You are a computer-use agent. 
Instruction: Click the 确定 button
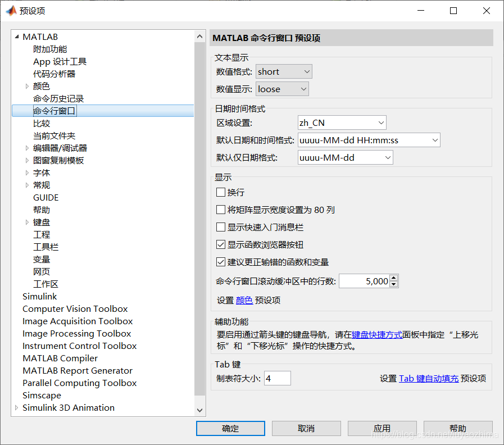click(230, 428)
